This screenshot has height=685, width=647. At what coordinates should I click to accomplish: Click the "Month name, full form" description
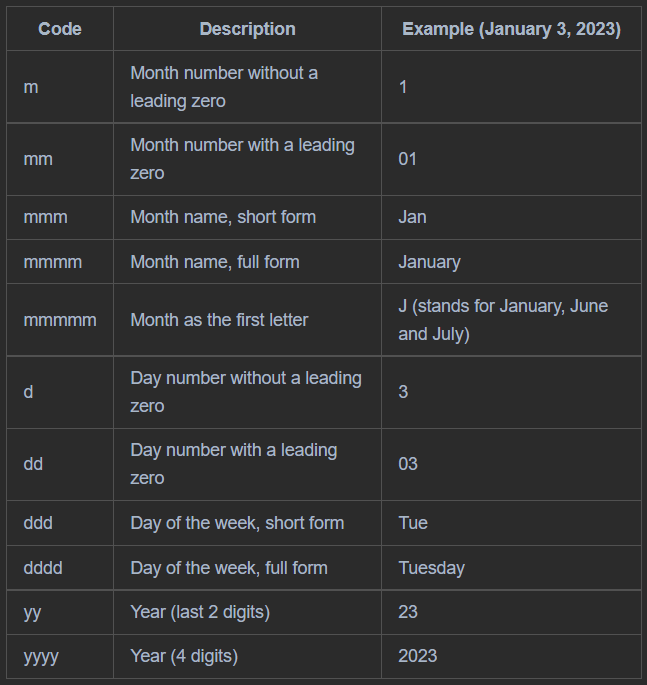[215, 262]
